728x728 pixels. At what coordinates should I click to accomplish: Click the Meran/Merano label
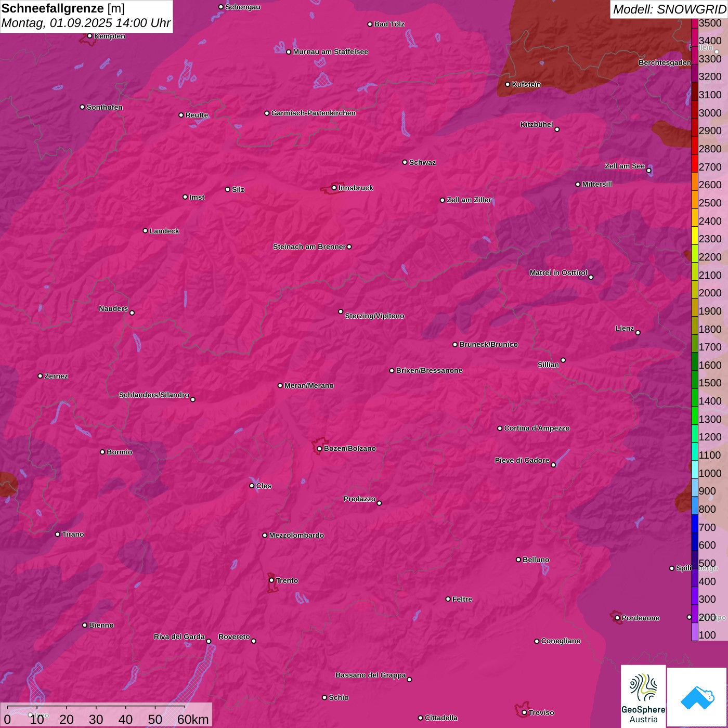[x=309, y=385]
